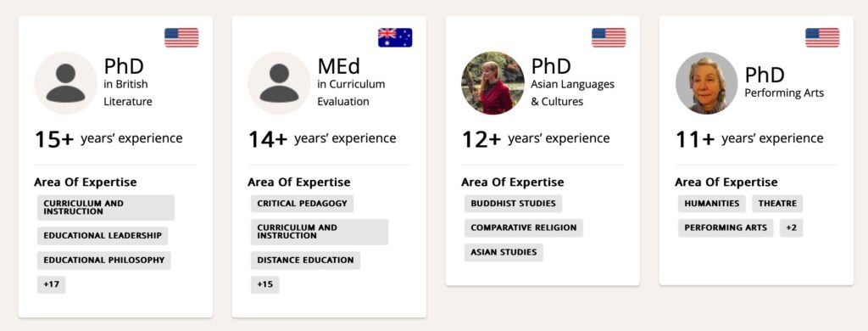This screenshot has width=868, height=331.
Task: Click the US flag on Performing Arts card
Action: point(822,37)
